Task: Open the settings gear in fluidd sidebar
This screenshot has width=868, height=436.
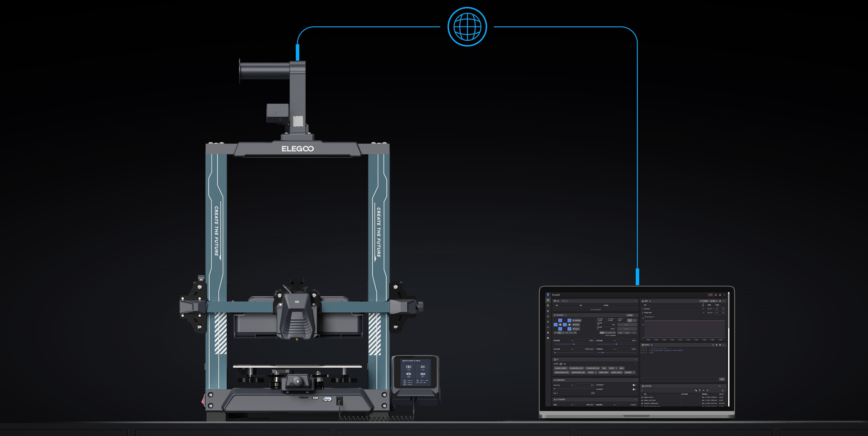Action: (548, 338)
